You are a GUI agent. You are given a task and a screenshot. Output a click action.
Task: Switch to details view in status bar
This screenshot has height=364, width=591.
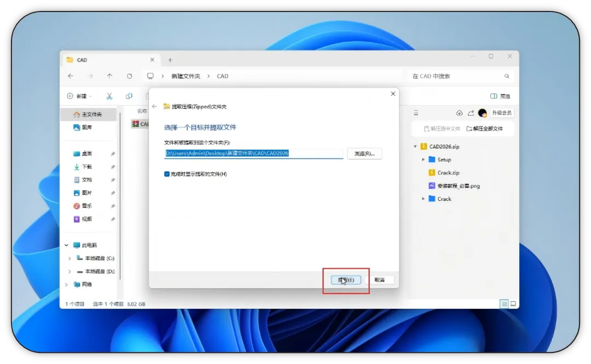point(504,304)
